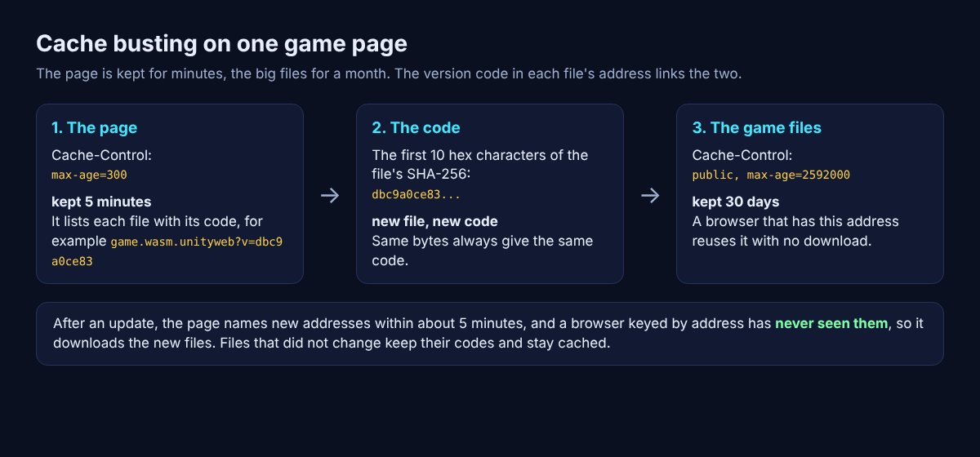
Task: Click the heading "2. The code"
Action: coord(416,127)
